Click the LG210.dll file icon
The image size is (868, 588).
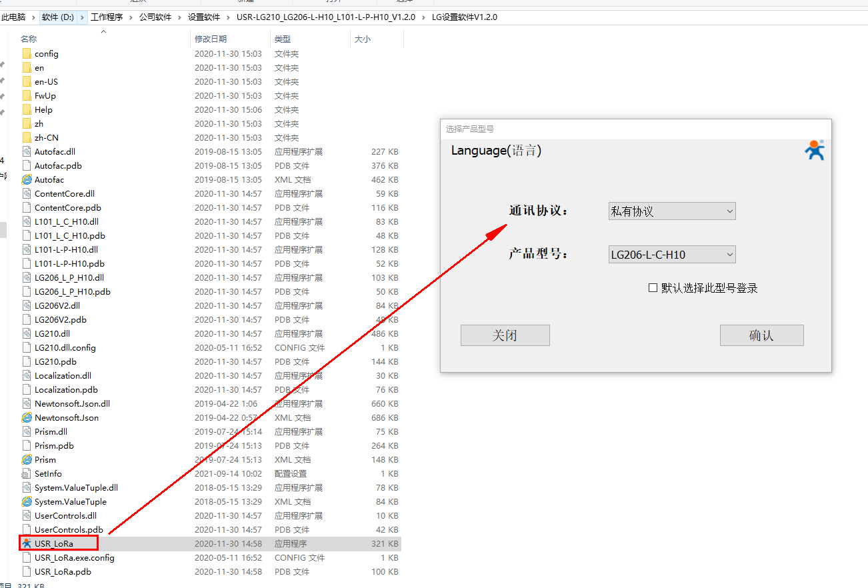point(27,333)
